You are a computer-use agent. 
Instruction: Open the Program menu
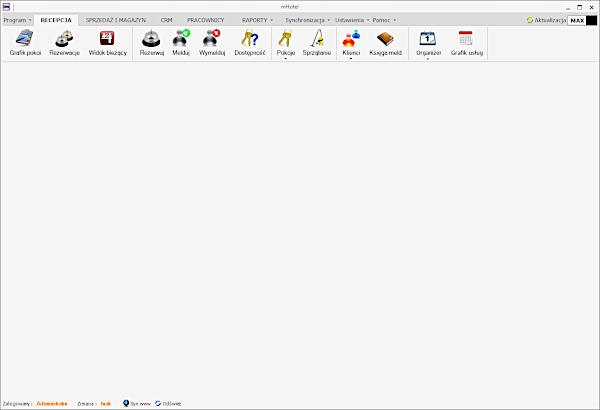[17, 20]
